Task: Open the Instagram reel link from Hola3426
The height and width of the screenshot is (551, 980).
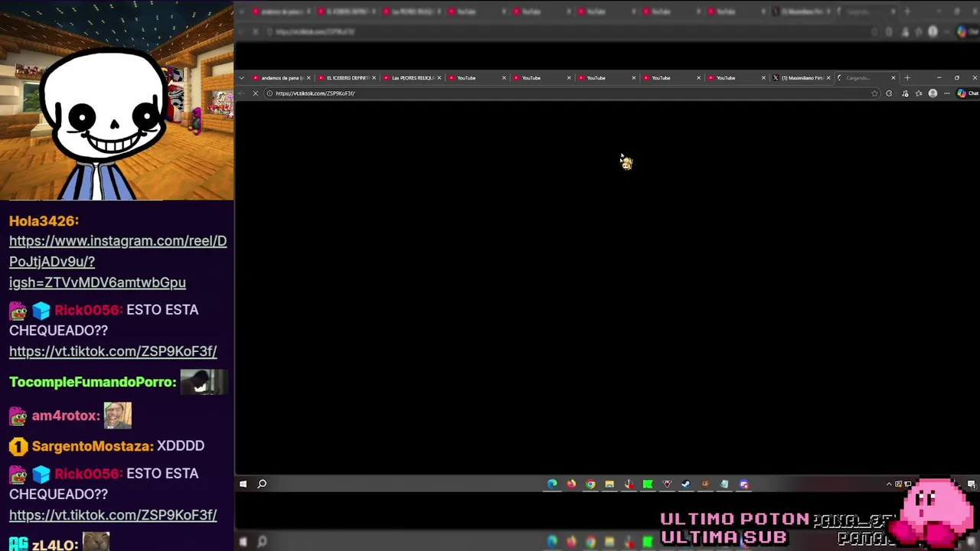Action: click(118, 262)
